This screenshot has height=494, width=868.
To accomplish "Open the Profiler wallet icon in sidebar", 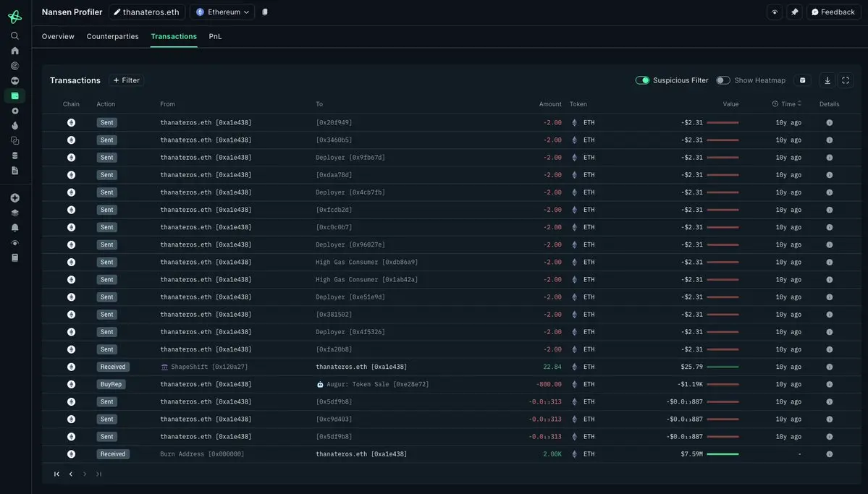I will point(15,95).
